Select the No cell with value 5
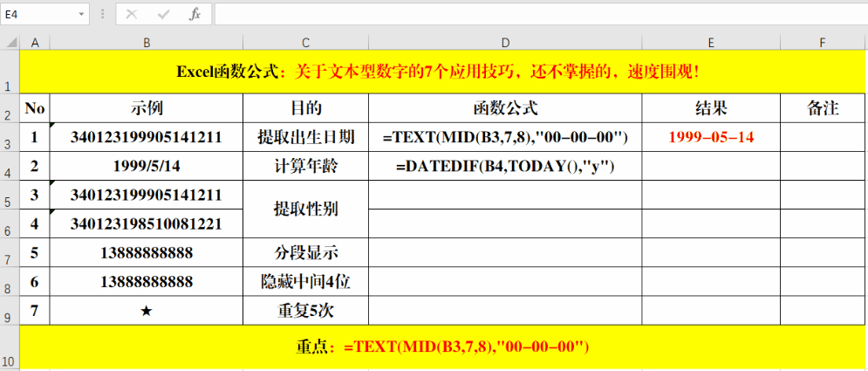The width and height of the screenshot is (868, 371). click(x=35, y=252)
